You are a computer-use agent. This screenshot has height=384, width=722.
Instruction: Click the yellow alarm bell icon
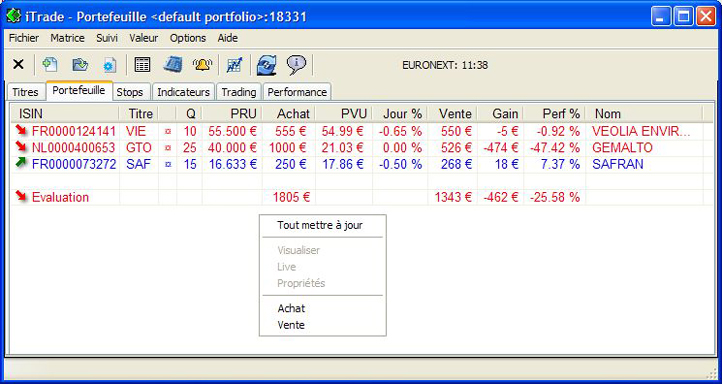(202, 64)
